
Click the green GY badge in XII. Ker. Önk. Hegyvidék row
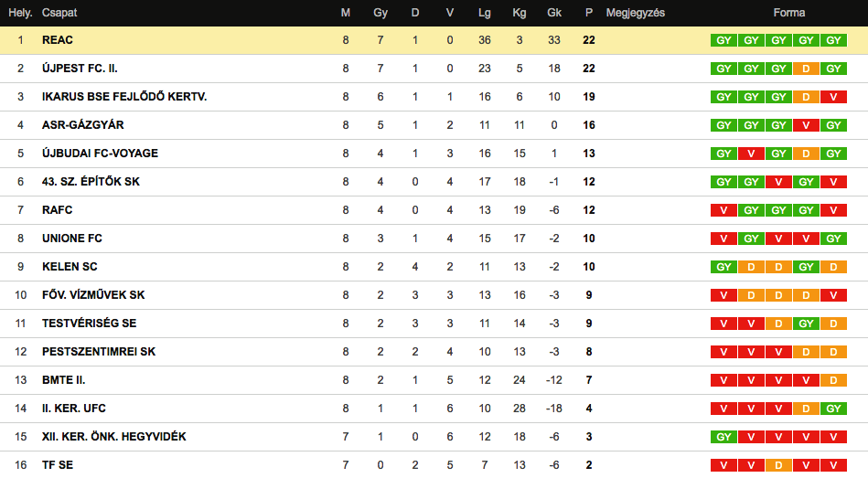pyautogui.click(x=723, y=437)
